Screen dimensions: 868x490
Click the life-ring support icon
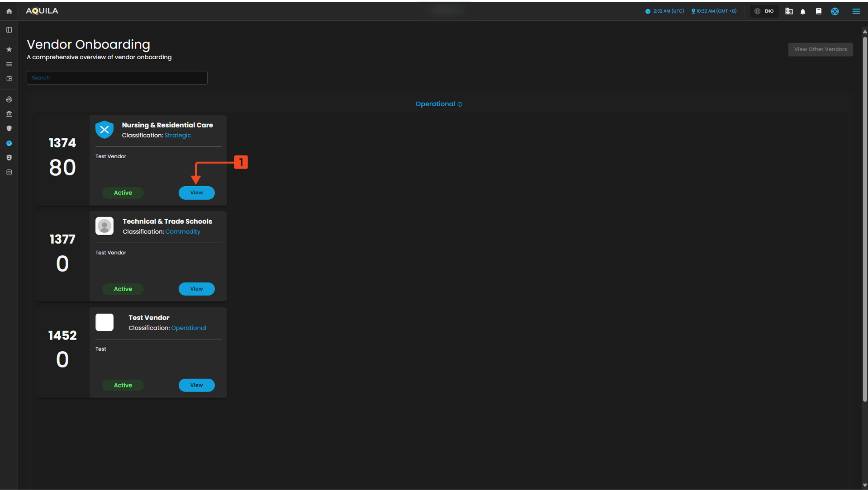tap(835, 11)
